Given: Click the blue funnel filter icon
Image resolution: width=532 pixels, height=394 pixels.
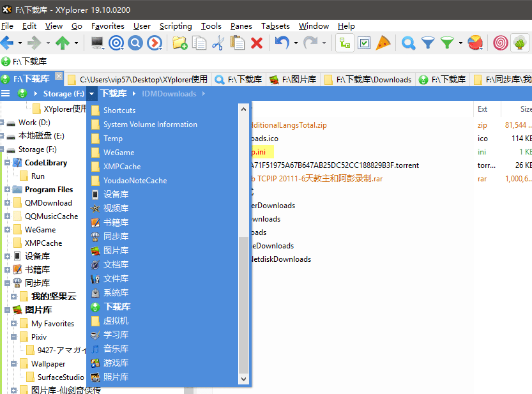Looking at the screenshot, I should click(x=427, y=43).
